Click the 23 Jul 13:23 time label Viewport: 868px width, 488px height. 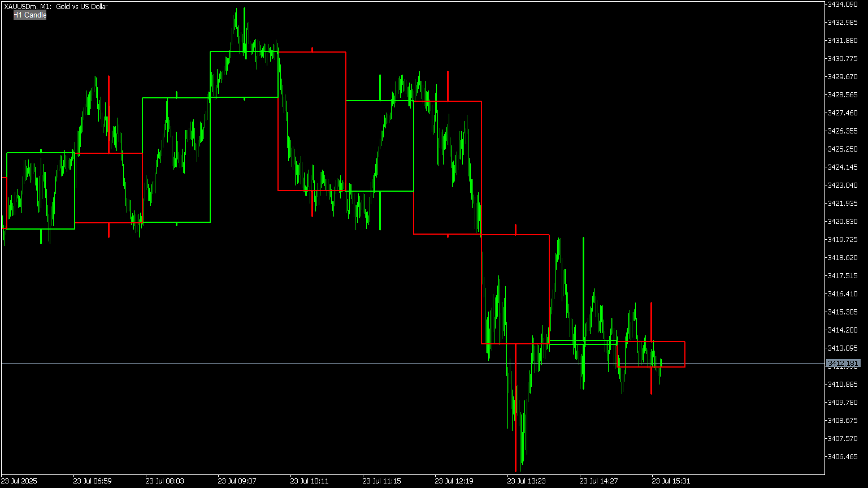click(526, 481)
